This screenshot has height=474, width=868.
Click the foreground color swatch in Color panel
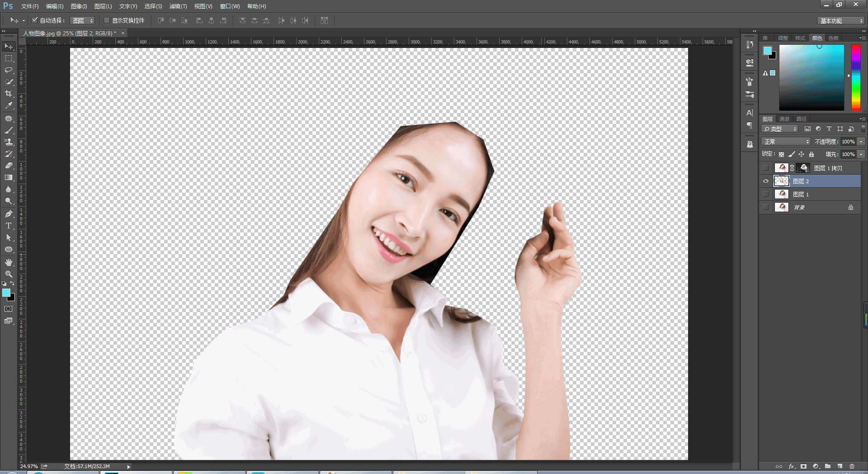[768, 50]
